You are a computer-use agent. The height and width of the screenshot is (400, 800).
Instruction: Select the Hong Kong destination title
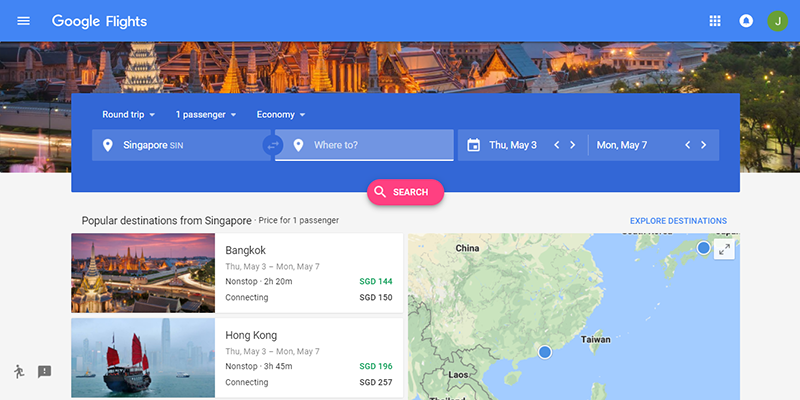click(x=251, y=336)
